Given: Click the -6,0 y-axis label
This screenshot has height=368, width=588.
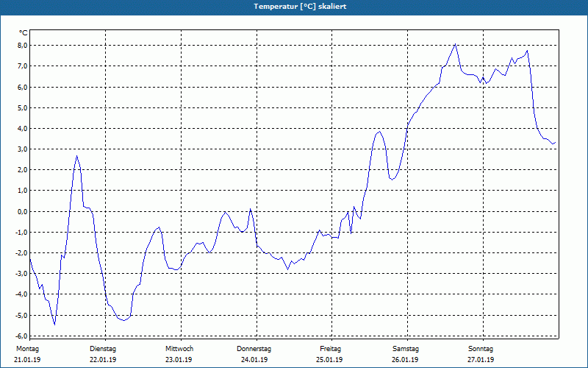Looking at the screenshot, I should (x=22, y=336).
